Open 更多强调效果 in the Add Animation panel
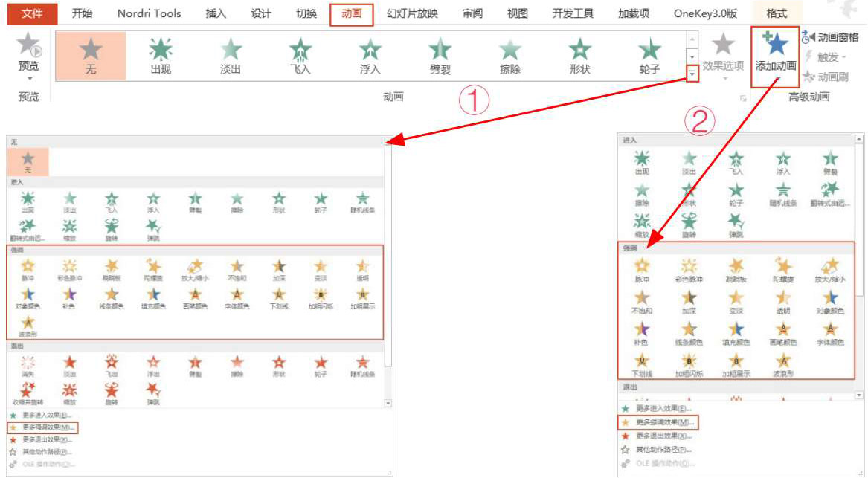The image size is (868, 478). click(x=658, y=422)
